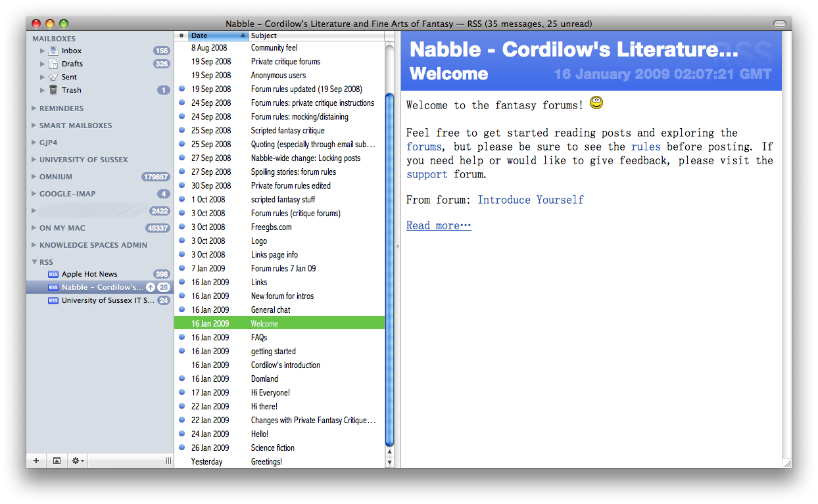Click the Trash bin icon
Screen dimensions: 818x504
[53, 90]
